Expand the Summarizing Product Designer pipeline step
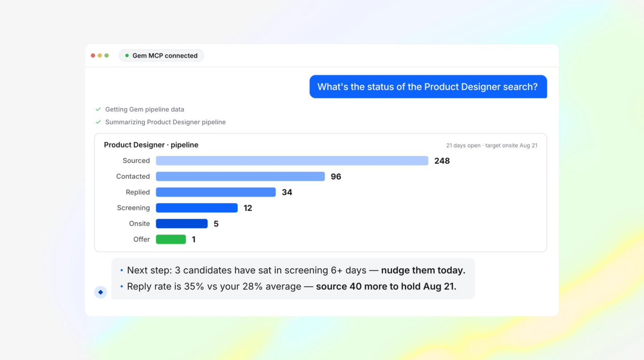 tap(165, 122)
